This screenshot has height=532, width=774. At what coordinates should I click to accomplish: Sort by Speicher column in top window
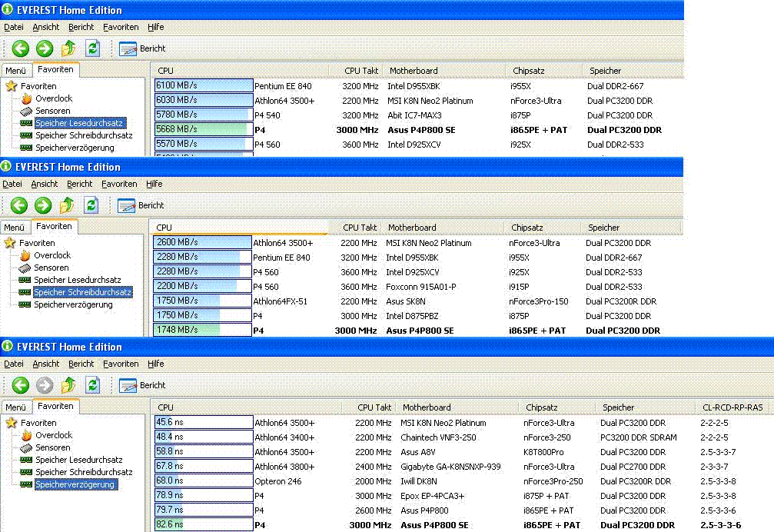coord(632,71)
